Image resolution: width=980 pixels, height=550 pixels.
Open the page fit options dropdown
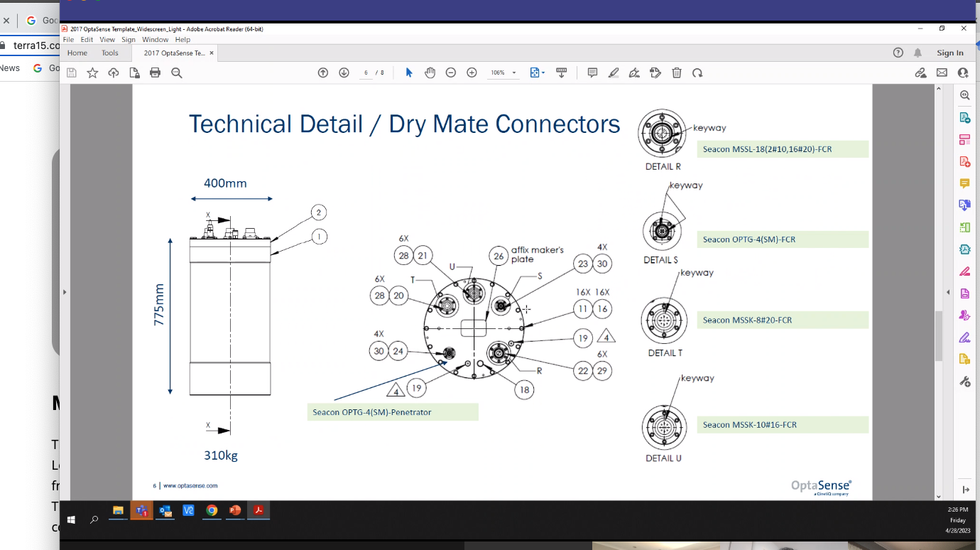point(538,72)
